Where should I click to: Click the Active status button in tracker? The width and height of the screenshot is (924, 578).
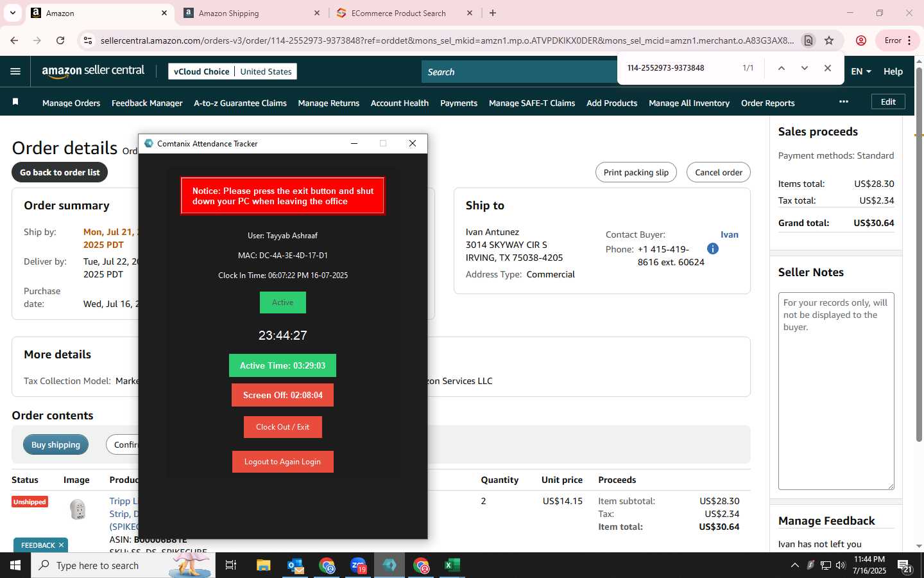tap(282, 302)
